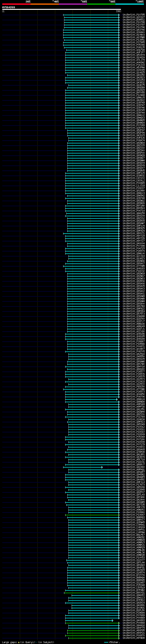The width and height of the screenshot is (146, 644).
Task: Click the UniRef100_P32764 hit label
Action: [133, 417]
